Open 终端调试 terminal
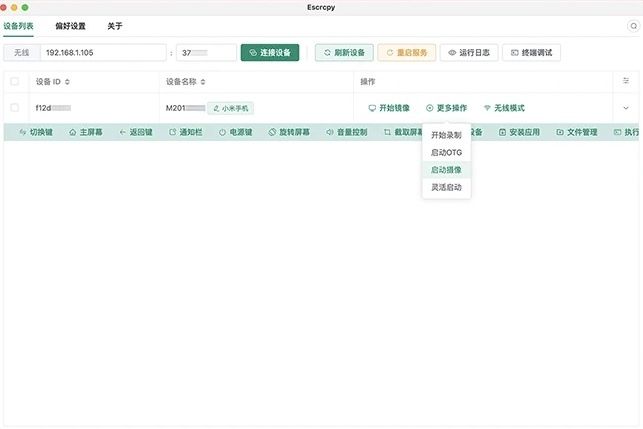The image size is (643, 429). 531,52
